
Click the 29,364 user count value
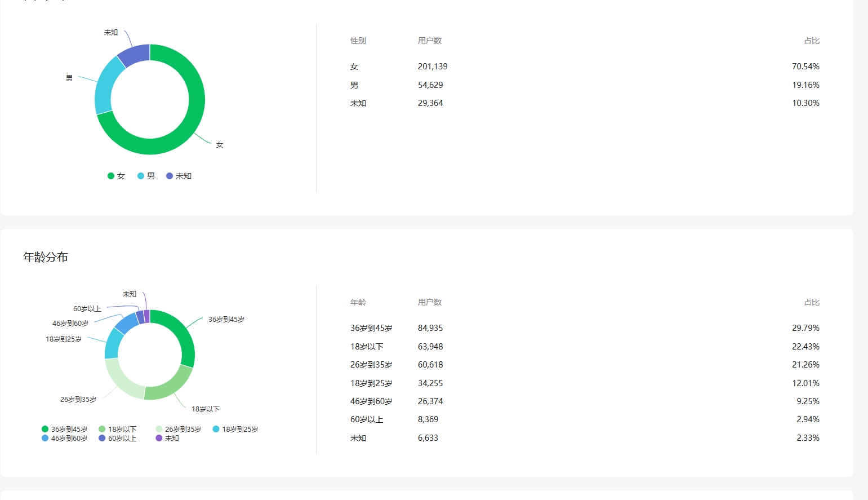click(430, 103)
